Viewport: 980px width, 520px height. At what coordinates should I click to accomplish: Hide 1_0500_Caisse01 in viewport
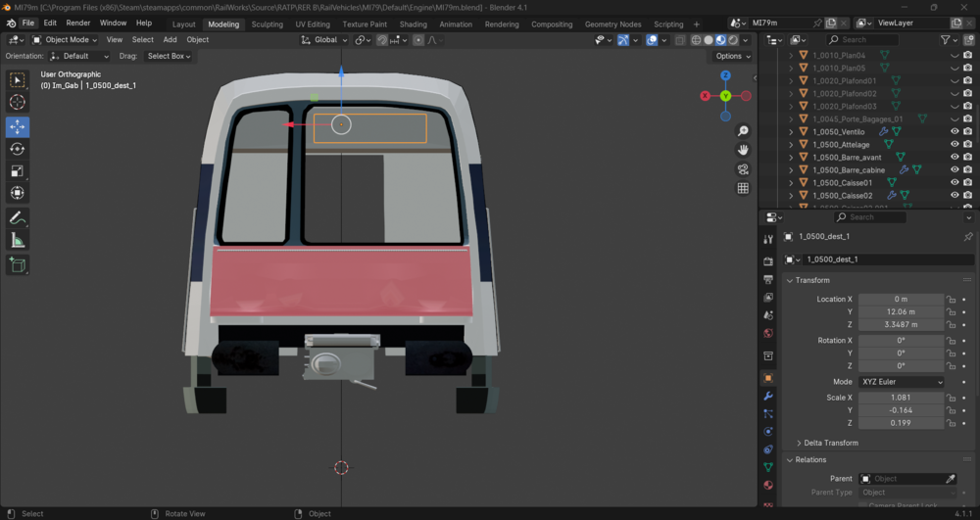pyautogui.click(x=955, y=183)
